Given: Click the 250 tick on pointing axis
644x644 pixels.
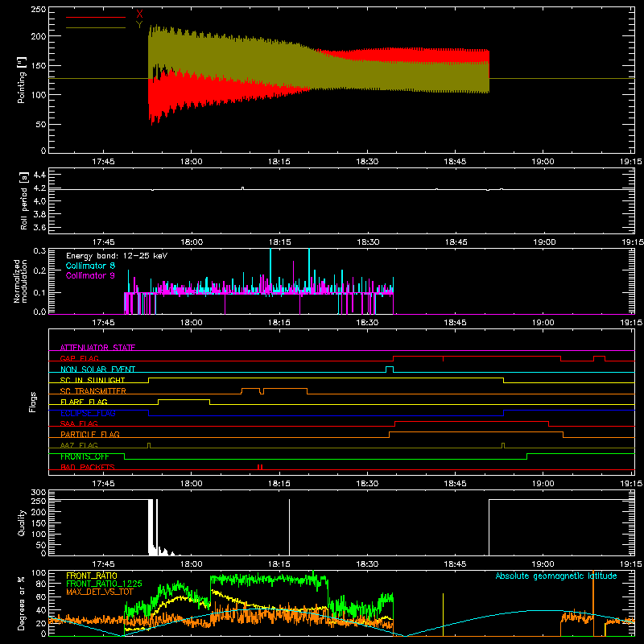Looking at the screenshot, I should (x=38, y=10).
